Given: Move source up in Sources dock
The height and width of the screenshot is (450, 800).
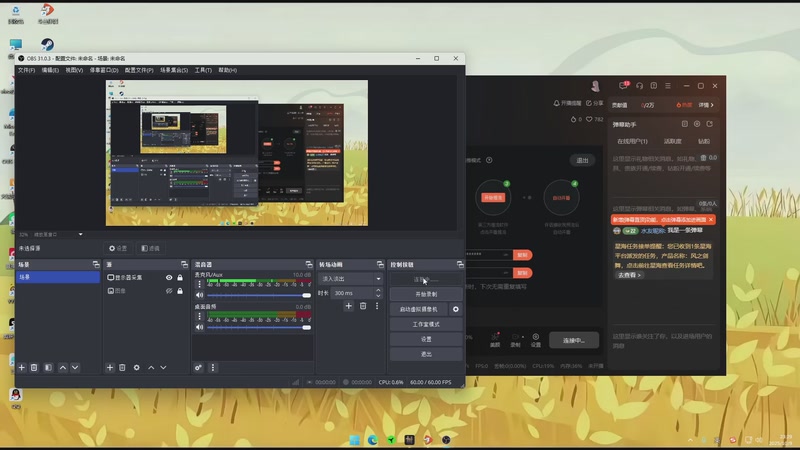Looking at the screenshot, I should point(151,367).
